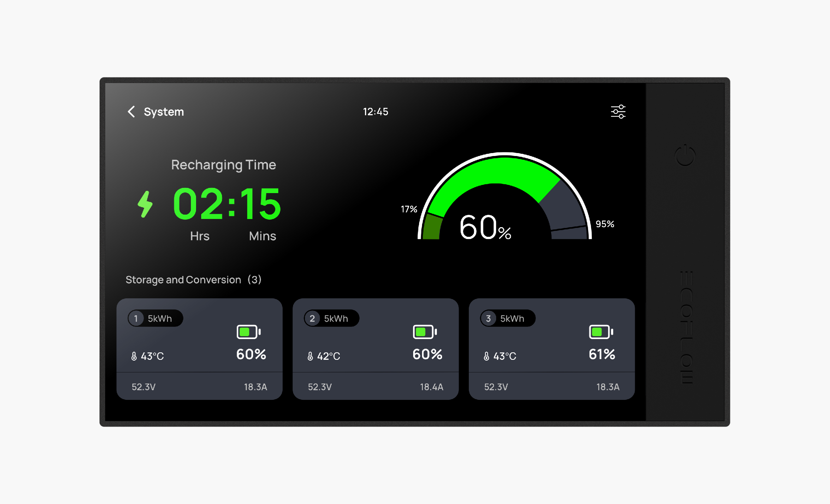Select the 12:45 clock display
Viewport: 830px width, 504px height.
pyautogui.click(x=376, y=112)
